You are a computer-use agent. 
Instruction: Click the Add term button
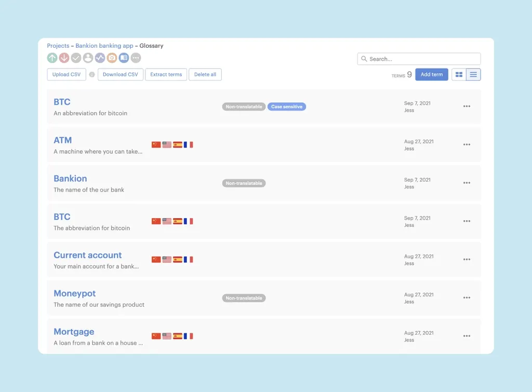click(431, 75)
